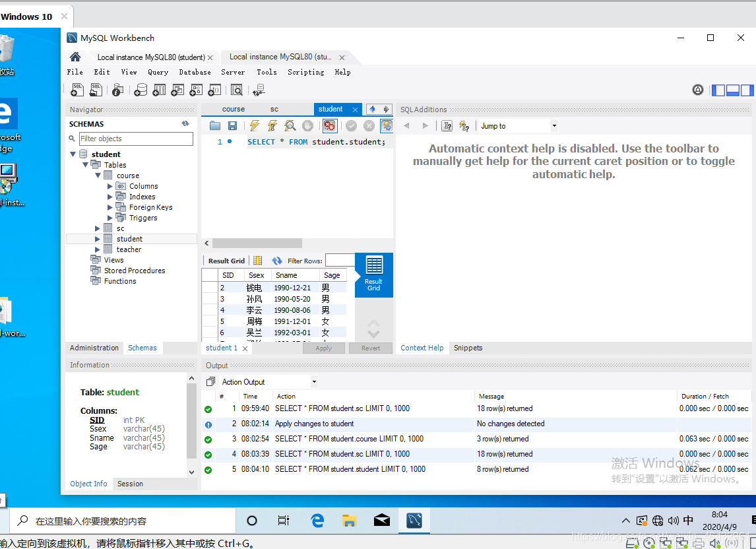
Task: Collapse the course table node
Action: coord(98,176)
